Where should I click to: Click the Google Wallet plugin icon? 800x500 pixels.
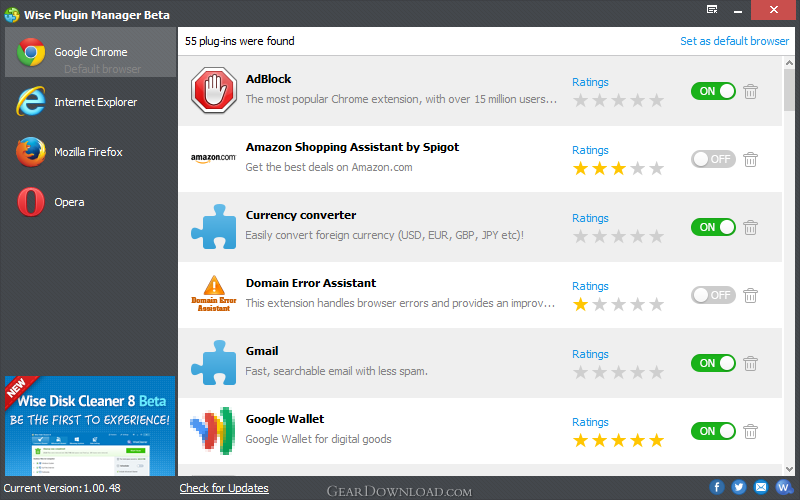pos(213,431)
